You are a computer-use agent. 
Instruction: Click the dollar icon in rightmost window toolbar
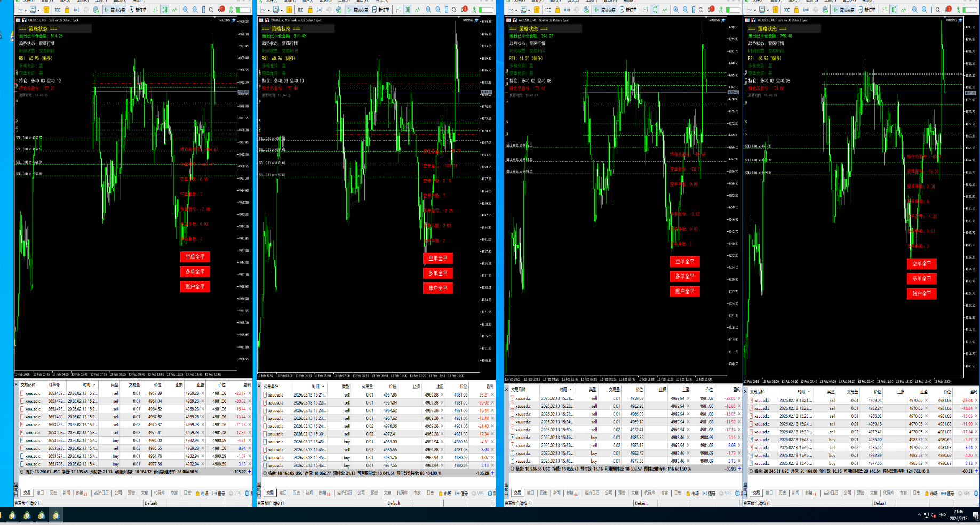pos(776,10)
